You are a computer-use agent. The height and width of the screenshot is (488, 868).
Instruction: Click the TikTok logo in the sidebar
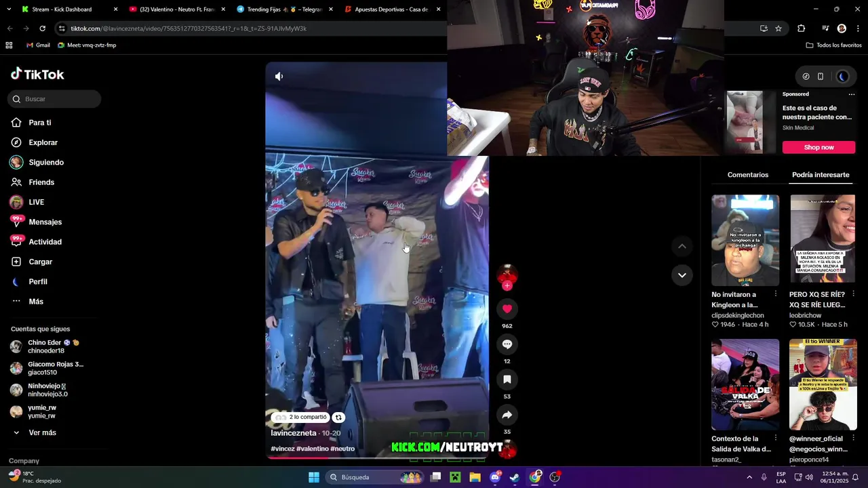[38, 75]
